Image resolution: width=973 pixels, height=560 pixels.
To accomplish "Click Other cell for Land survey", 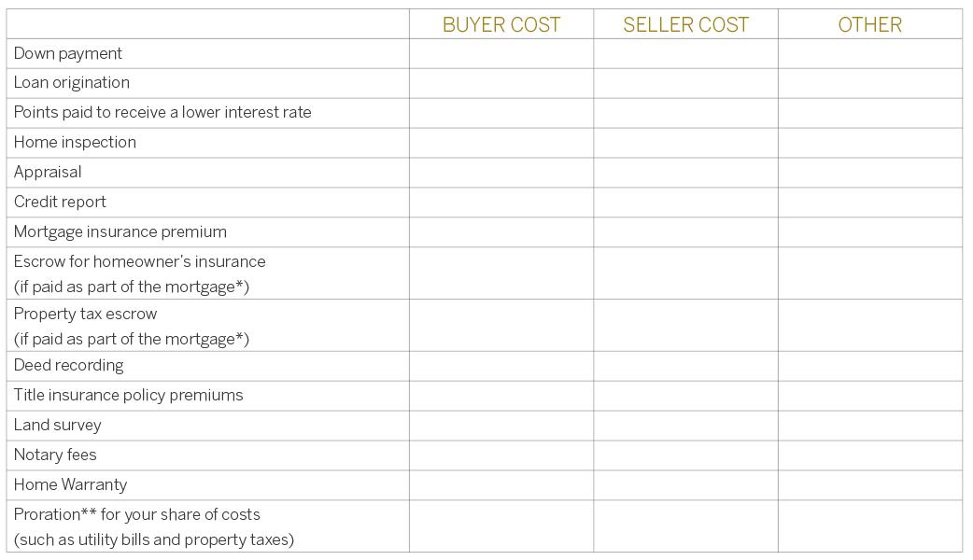I will coord(869,426).
